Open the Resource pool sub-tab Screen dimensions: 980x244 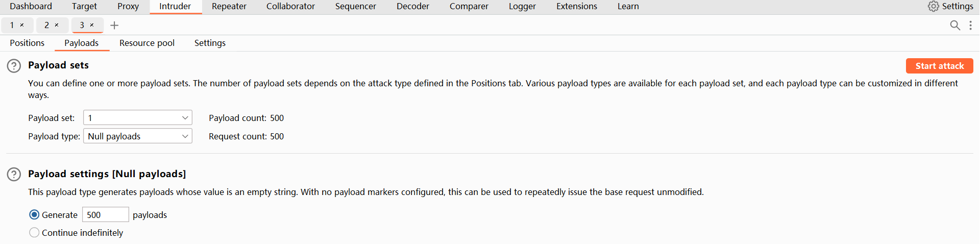click(x=147, y=43)
